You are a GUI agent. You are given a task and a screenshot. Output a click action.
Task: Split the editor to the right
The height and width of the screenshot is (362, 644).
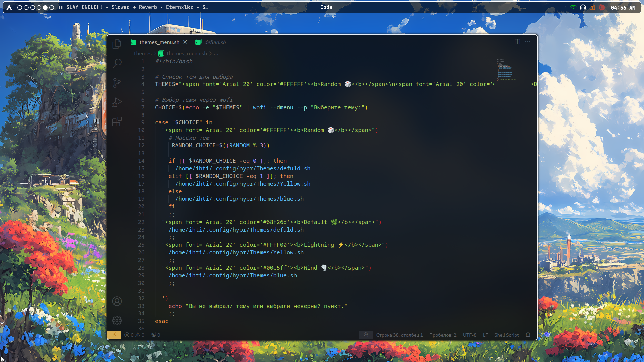tap(517, 42)
